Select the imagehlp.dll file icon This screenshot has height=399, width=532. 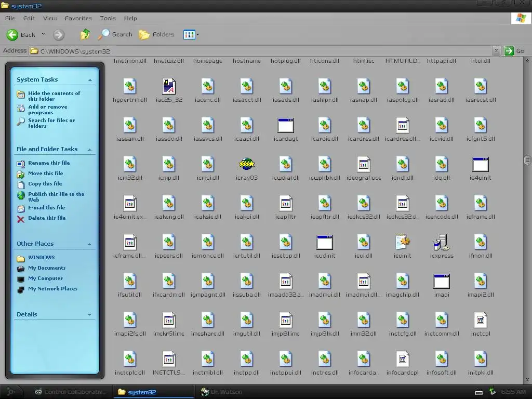point(403,281)
